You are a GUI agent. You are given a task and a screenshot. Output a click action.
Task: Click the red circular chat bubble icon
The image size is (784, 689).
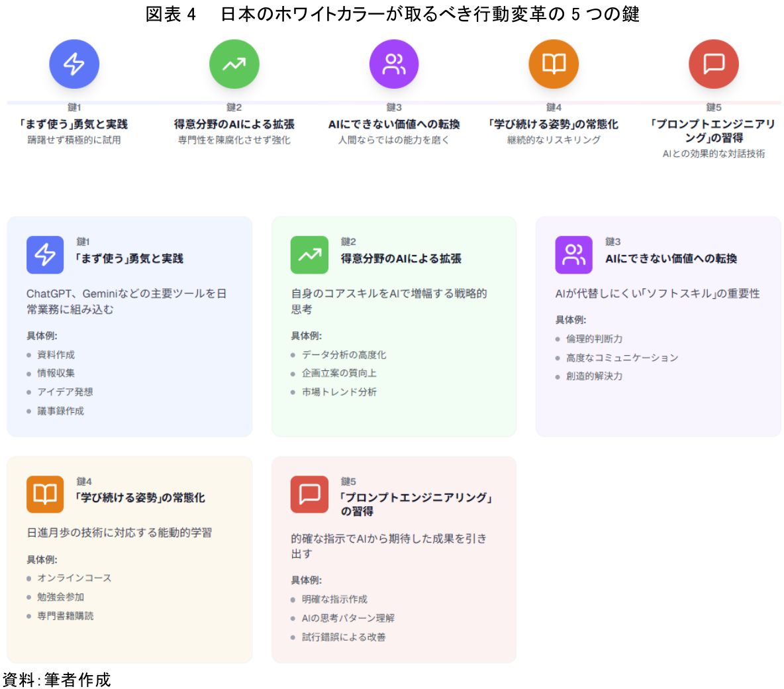click(713, 64)
